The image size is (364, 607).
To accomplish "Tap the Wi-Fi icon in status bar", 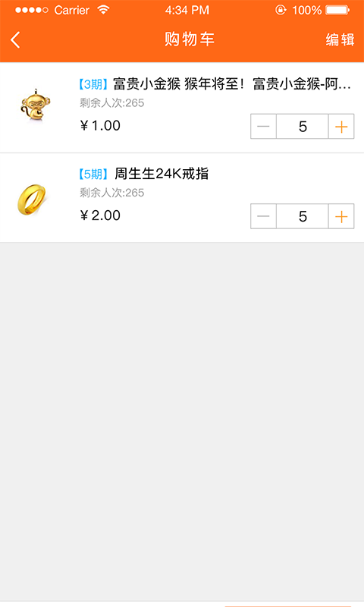I will 103,10.
